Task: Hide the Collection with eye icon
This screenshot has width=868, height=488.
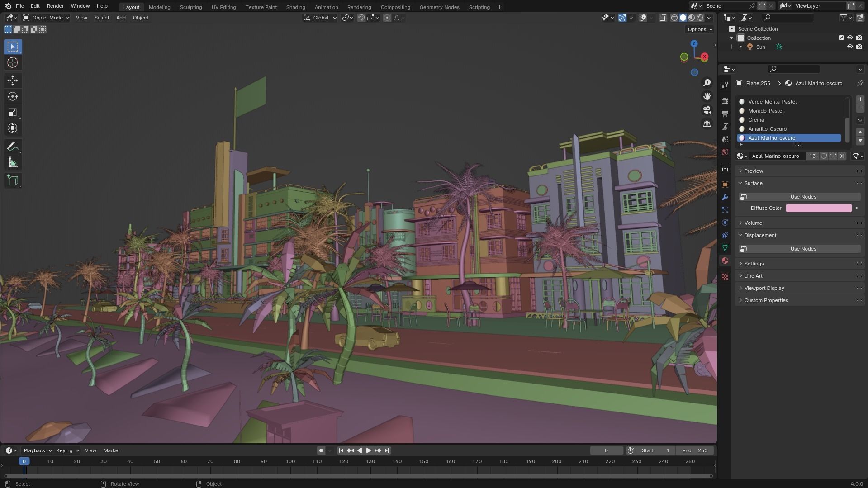Action: point(850,38)
